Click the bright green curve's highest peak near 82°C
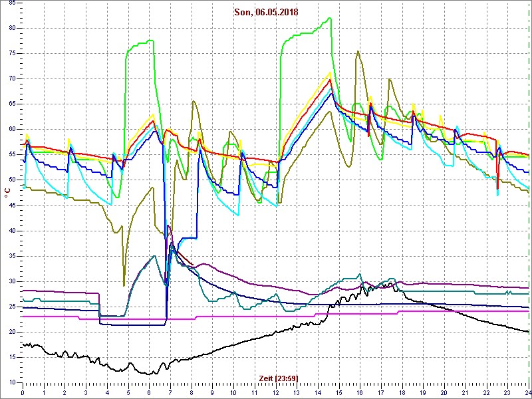 pyautogui.click(x=329, y=19)
